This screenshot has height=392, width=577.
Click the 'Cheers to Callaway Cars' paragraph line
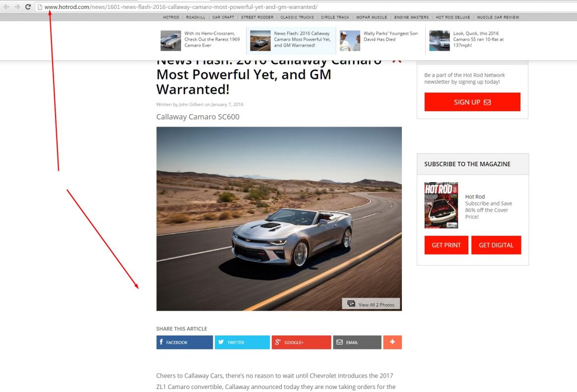(x=274, y=376)
